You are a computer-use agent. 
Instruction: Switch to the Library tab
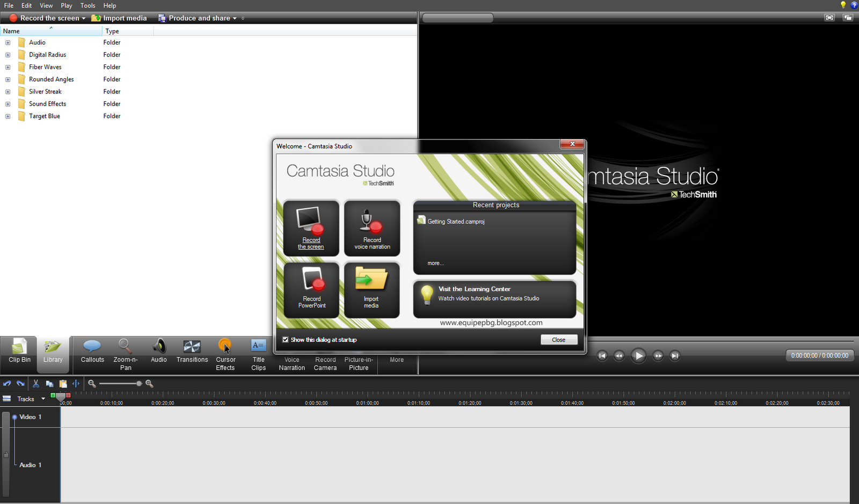[53, 354]
